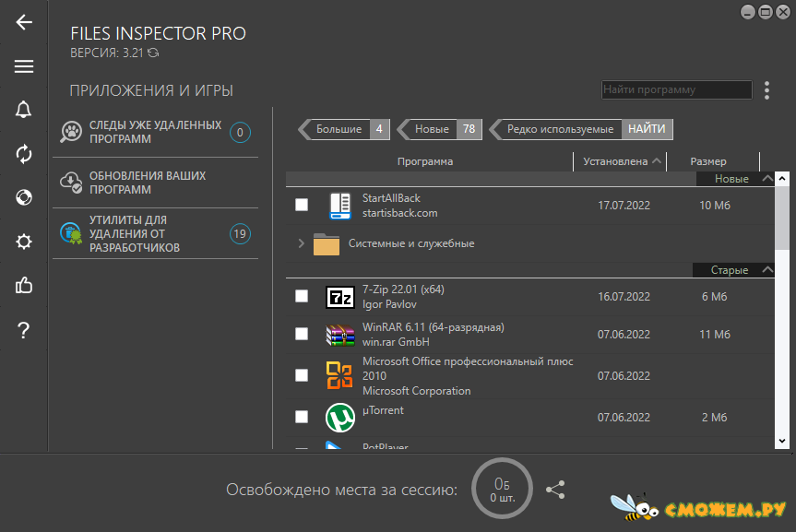
Task: Click the share icon in the bottom bar
Action: coord(555,490)
